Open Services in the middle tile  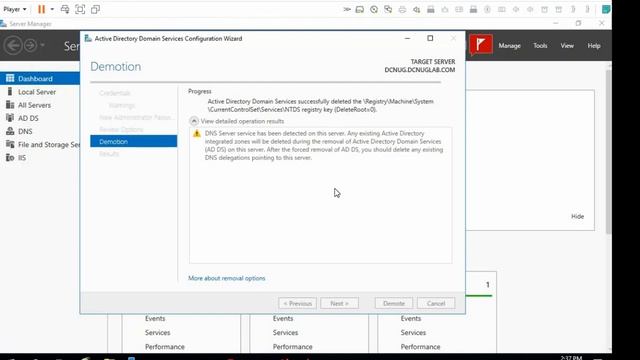[x=285, y=333]
